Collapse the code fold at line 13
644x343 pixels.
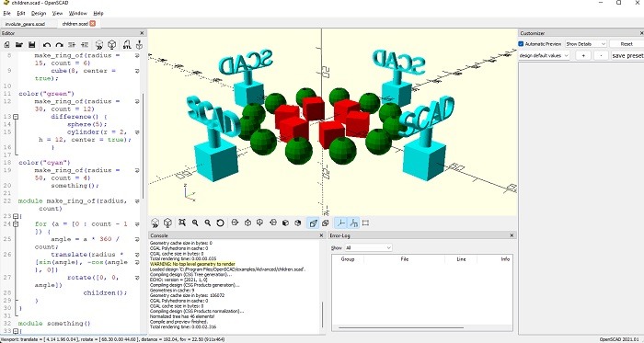point(16,117)
